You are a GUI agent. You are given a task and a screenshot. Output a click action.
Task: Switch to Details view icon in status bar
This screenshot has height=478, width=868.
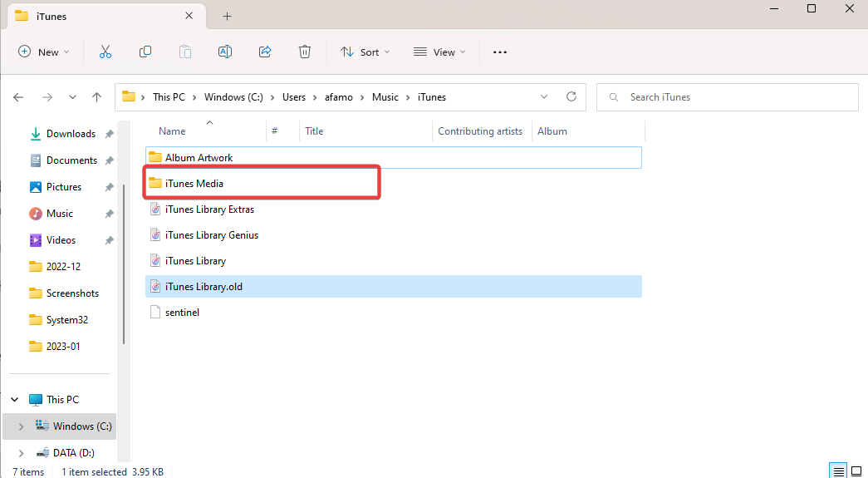(x=839, y=471)
